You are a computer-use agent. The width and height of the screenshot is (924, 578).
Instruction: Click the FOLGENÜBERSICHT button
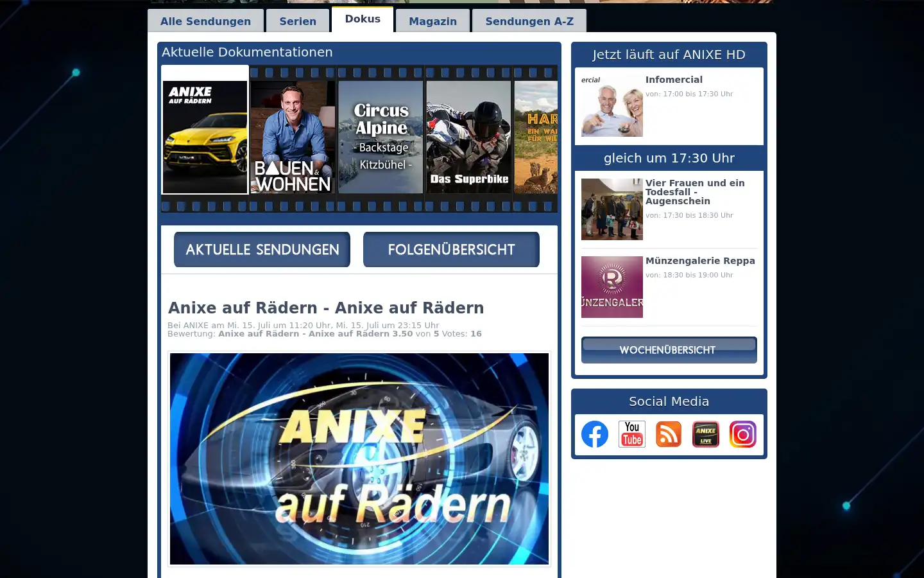pos(451,249)
